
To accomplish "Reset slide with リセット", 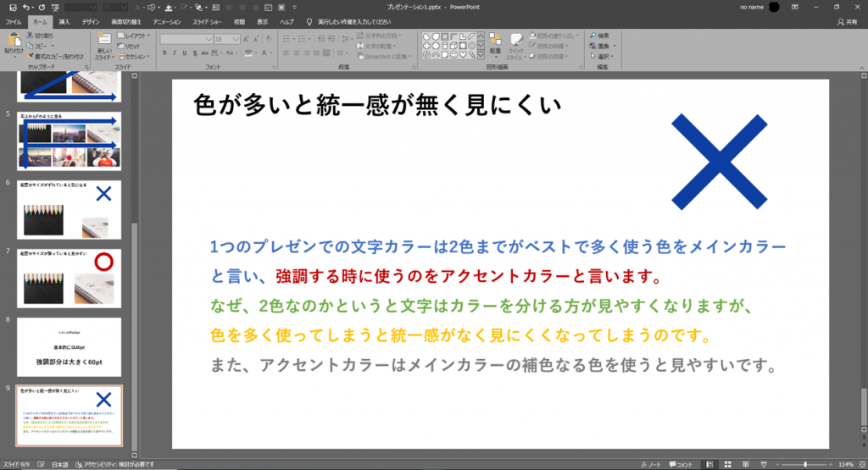I will pos(129,46).
